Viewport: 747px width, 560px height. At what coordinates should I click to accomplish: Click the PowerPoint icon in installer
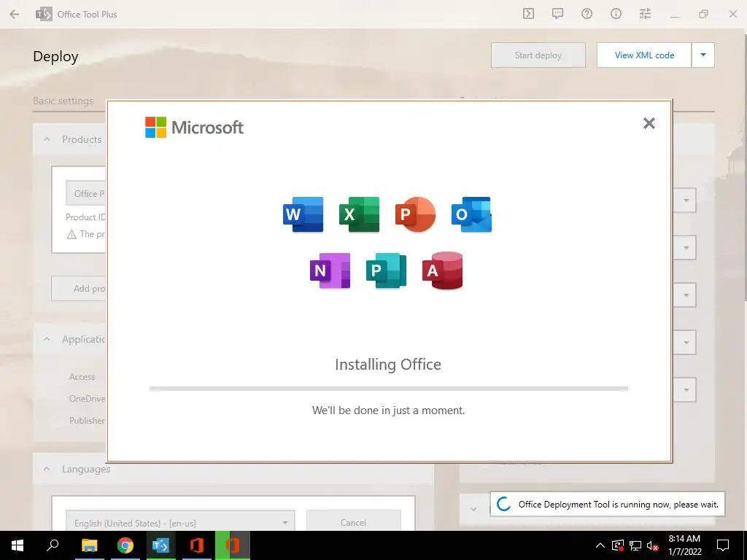(x=415, y=214)
